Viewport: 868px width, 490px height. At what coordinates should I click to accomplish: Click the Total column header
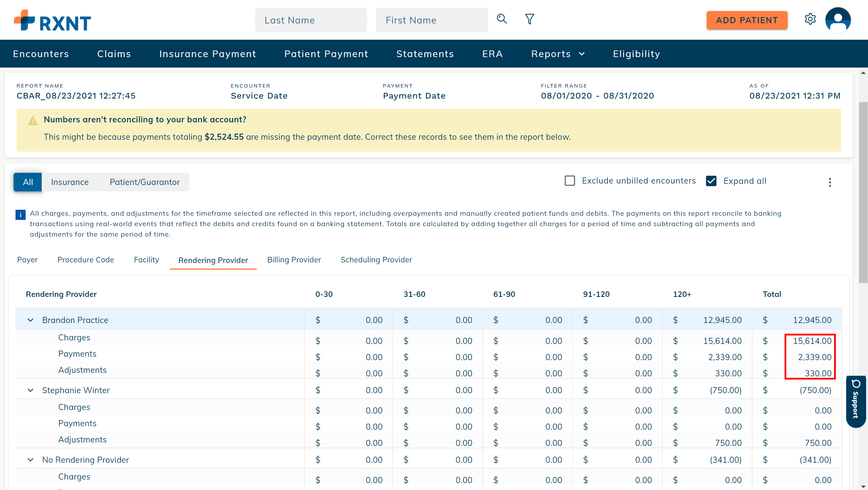[x=772, y=294]
